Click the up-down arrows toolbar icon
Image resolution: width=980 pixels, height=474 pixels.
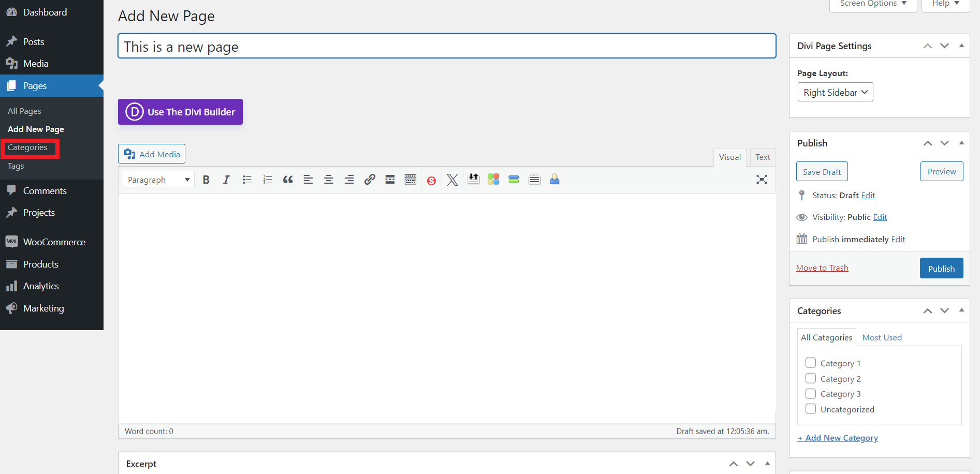(x=473, y=179)
